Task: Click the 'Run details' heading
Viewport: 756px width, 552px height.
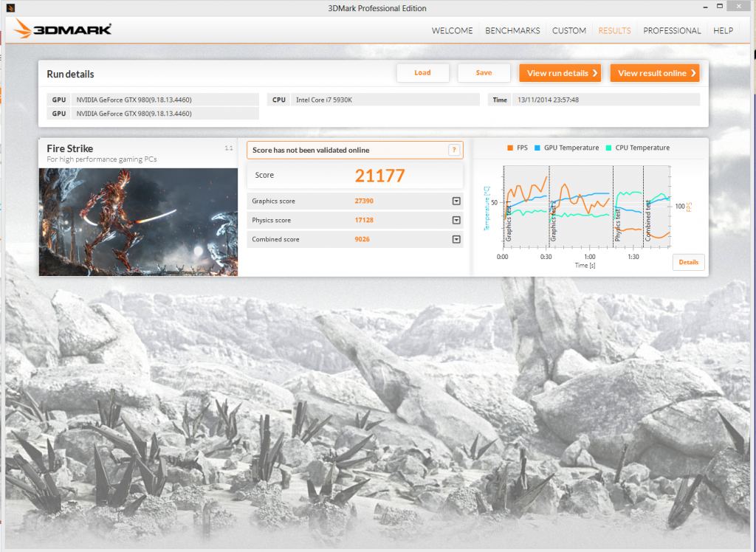Action: (70, 75)
